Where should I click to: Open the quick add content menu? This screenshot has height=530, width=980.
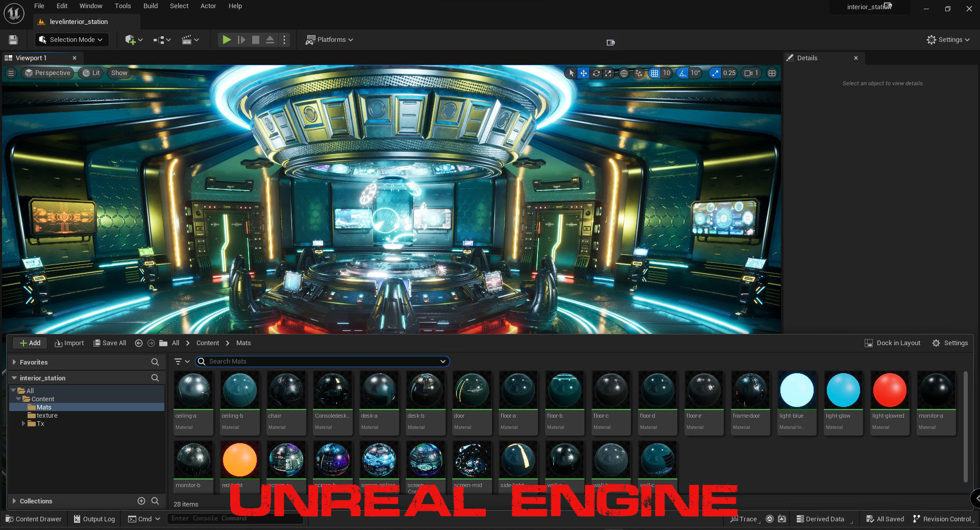pos(134,40)
